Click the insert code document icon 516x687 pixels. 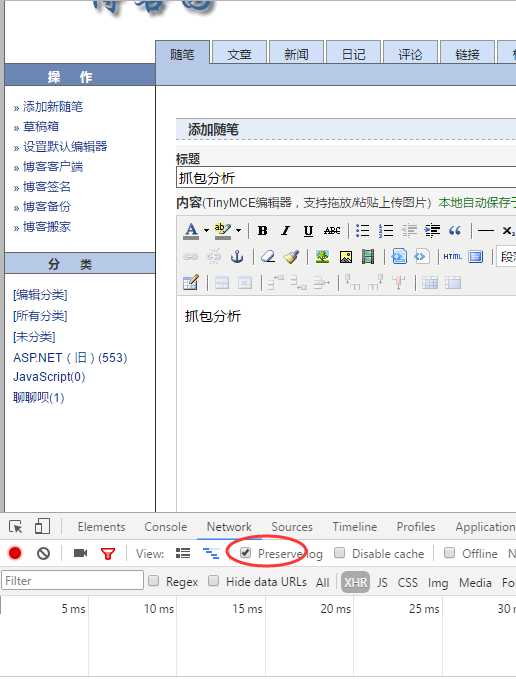(x=399, y=257)
